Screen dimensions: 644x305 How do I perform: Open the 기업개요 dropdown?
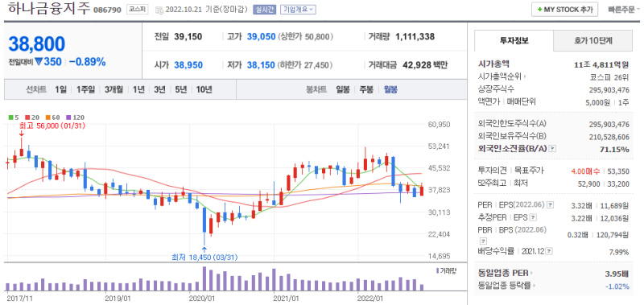pos(298,10)
